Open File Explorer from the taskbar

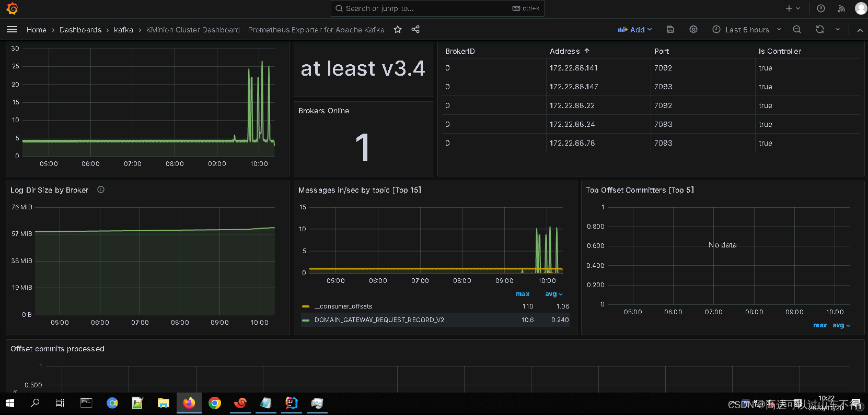pyautogui.click(x=164, y=403)
